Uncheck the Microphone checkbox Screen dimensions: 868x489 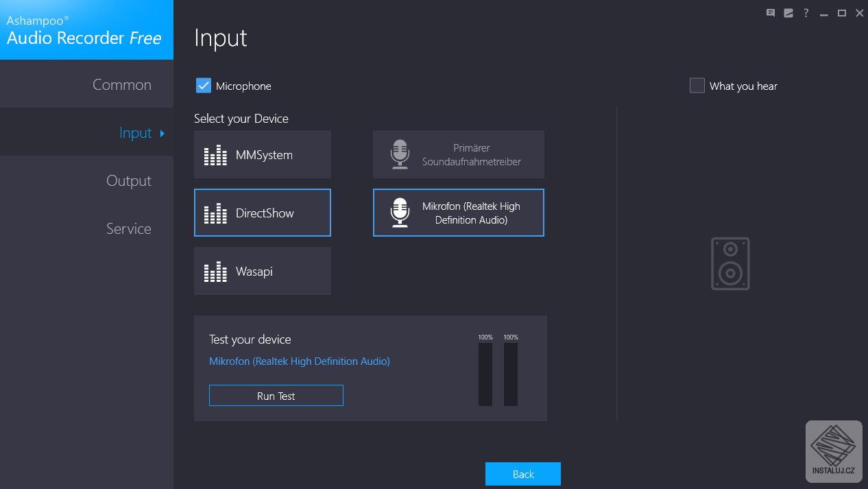click(x=204, y=86)
